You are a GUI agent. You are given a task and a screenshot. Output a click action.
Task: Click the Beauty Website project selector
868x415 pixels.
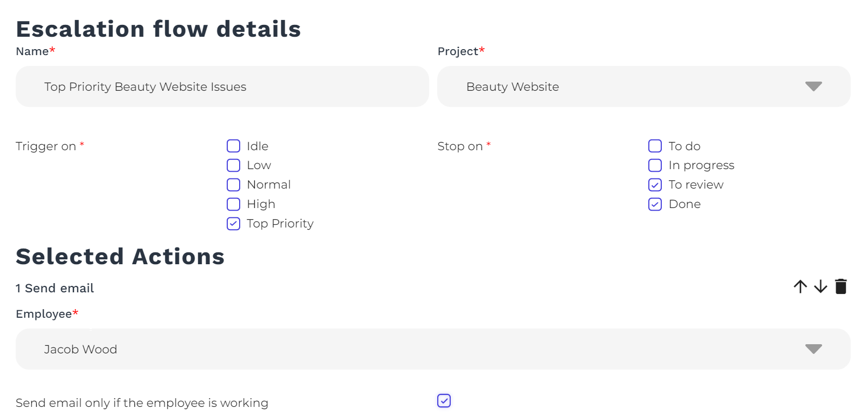tap(621, 86)
